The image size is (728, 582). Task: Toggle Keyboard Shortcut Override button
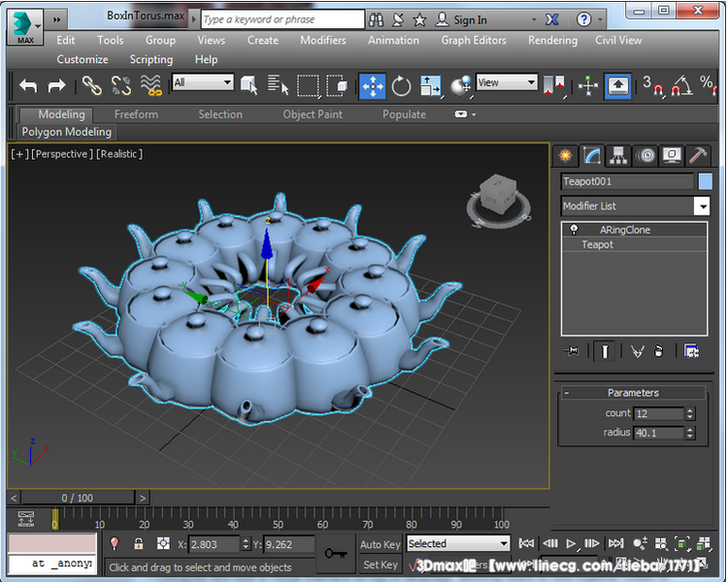click(x=617, y=86)
